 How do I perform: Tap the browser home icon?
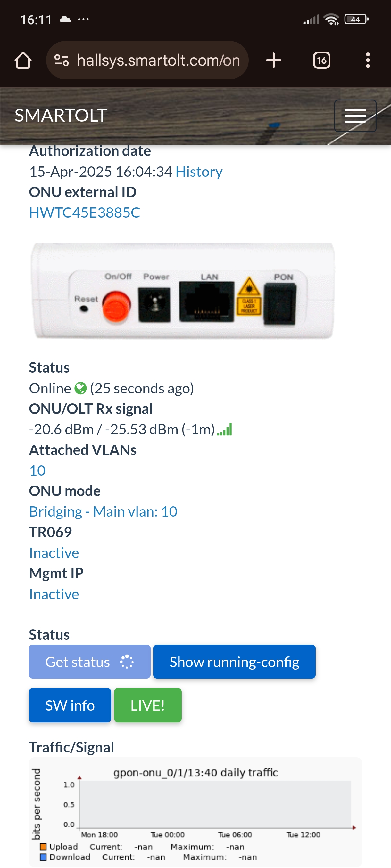(23, 60)
